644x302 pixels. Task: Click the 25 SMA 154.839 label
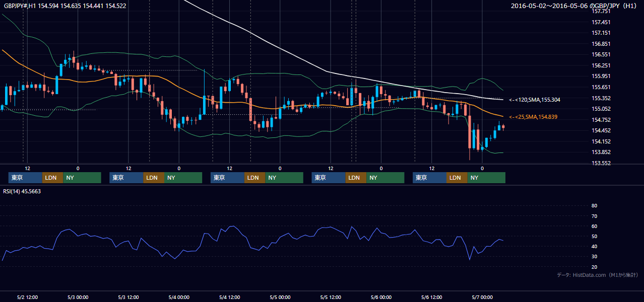(x=533, y=117)
